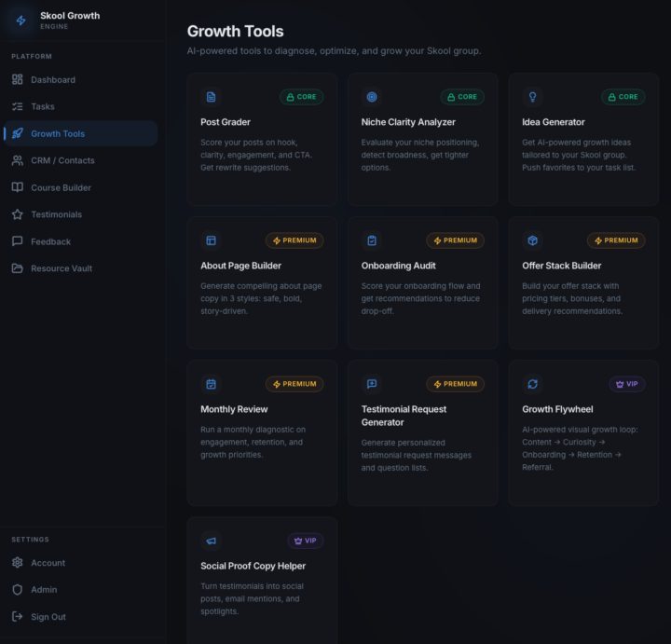Viewport: 671px width, 644px height.
Task: Click the 'Skool Growth' brand name
Action: click(x=70, y=16)
